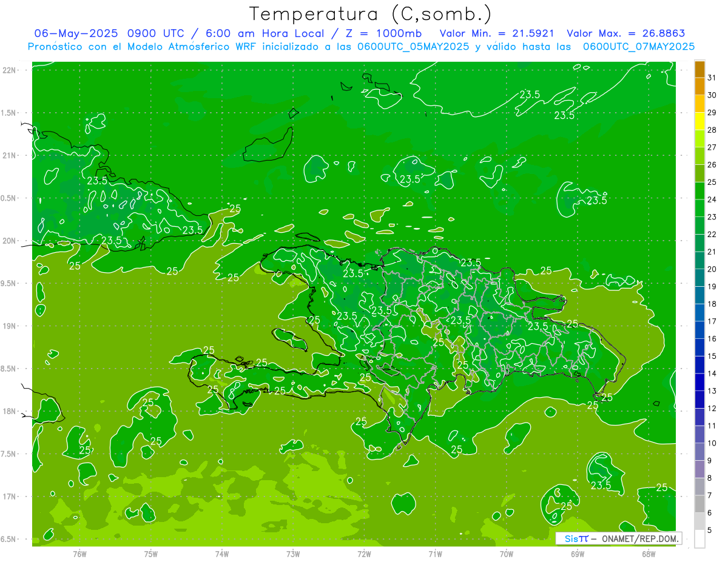
Task: Click the 19N latitude axis label
Action: click(x=10, y=326)
